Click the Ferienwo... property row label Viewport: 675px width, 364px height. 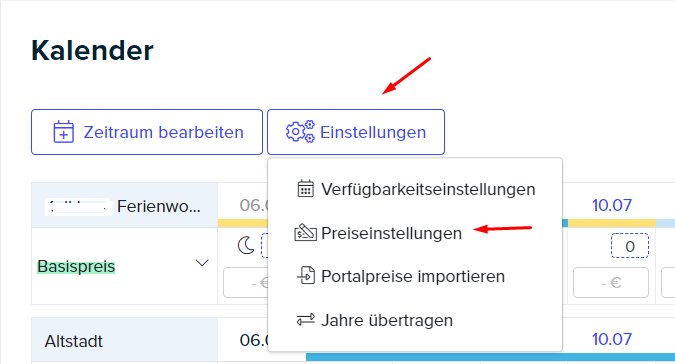tap(158, 207)
